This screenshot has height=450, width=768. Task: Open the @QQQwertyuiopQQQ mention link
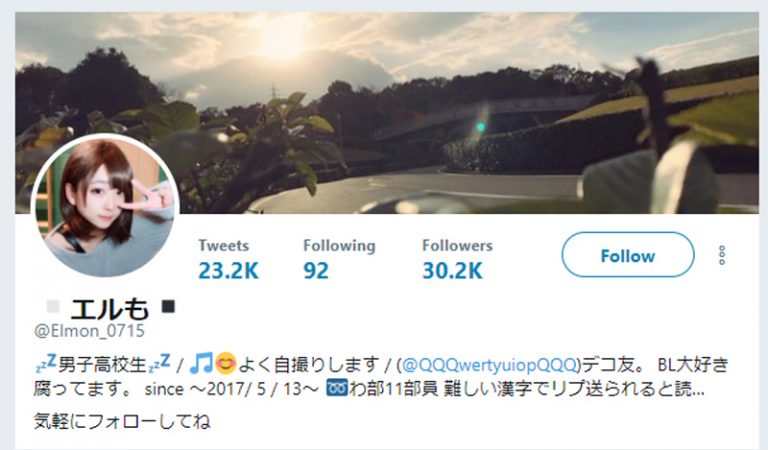point(489,365)
